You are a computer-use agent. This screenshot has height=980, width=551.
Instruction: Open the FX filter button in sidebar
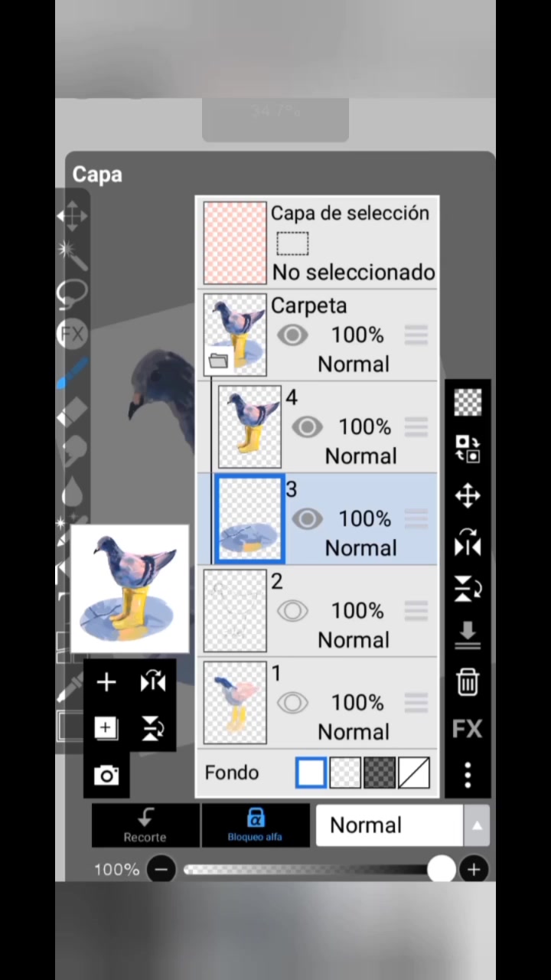pos(468,729)
